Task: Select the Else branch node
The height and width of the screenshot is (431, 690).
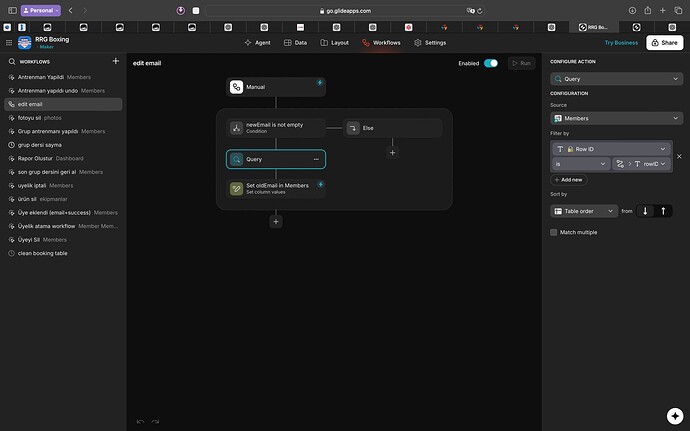Action: [393, 128]
